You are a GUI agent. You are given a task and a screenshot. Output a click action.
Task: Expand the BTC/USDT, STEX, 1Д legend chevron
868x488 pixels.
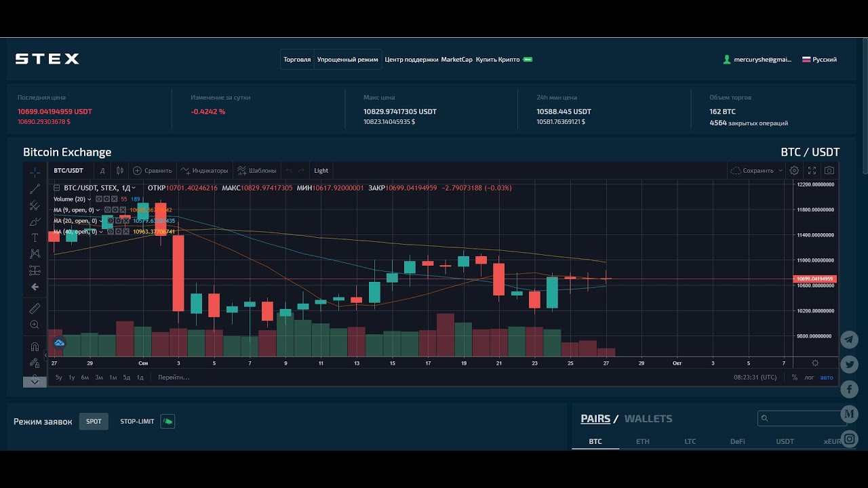coord(134,188)
